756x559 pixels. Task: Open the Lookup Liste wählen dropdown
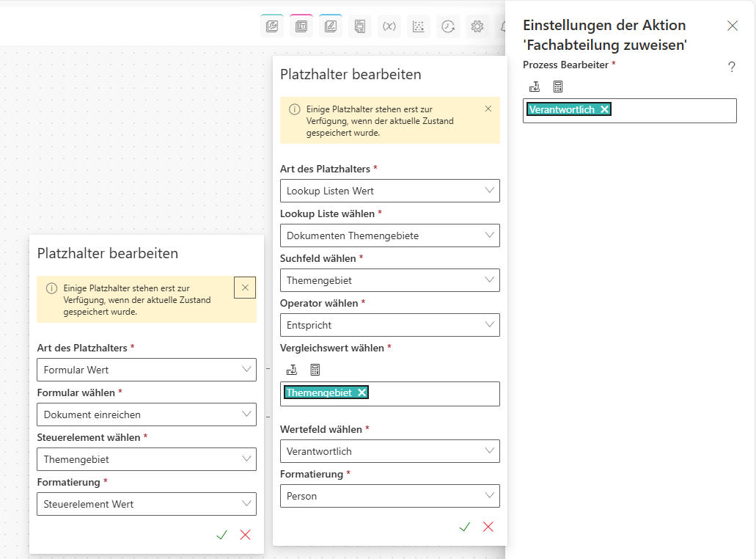(390, 235)
